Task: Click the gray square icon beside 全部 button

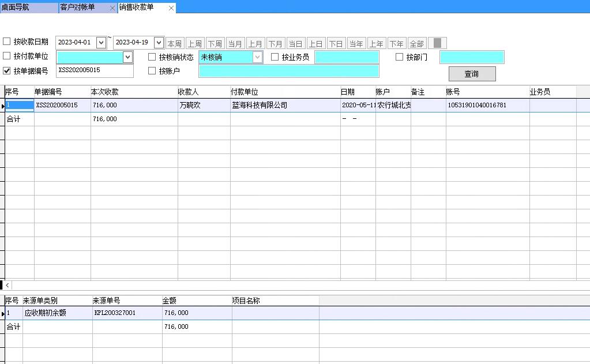Action: click(x=437, y=42)
